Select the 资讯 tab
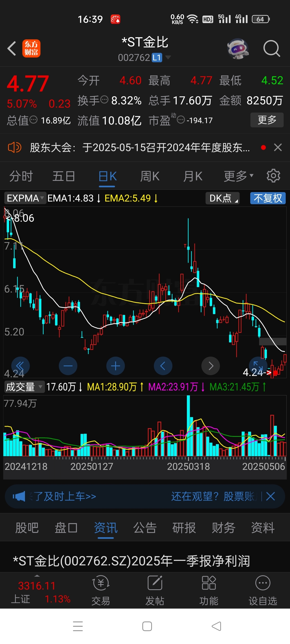The image size is (290, 644). [106, 528]
